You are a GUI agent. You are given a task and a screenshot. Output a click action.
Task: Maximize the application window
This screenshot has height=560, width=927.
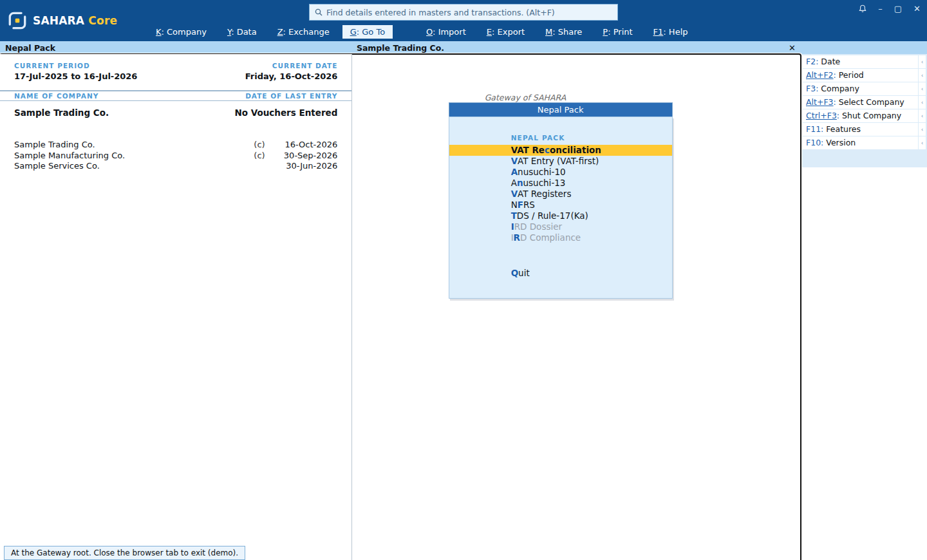point(898,9)
